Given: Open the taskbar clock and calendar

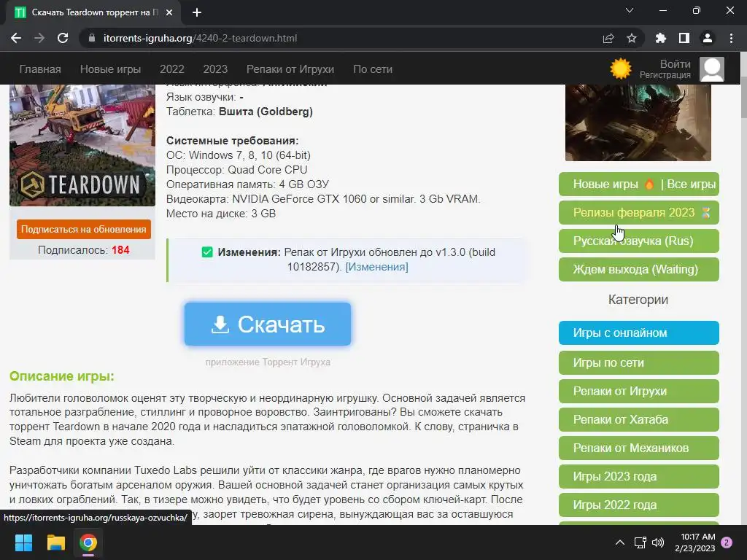Looking at the screenshot, I should coord(695,542).
